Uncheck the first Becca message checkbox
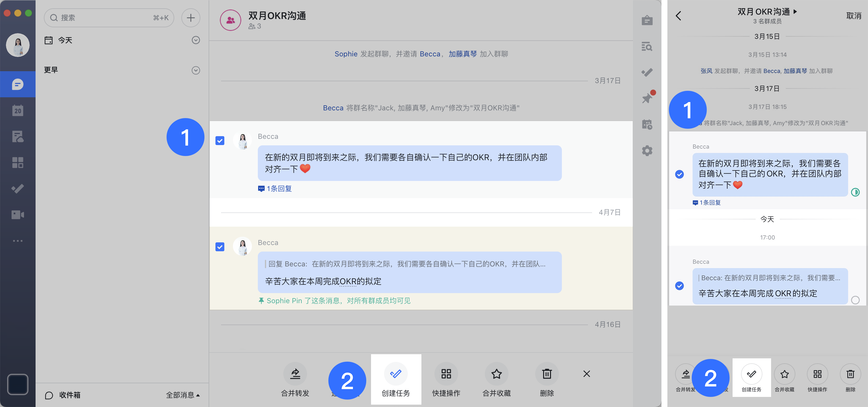Image resolution: width=868 pixels, height=407 pixels. click(220, 141)
